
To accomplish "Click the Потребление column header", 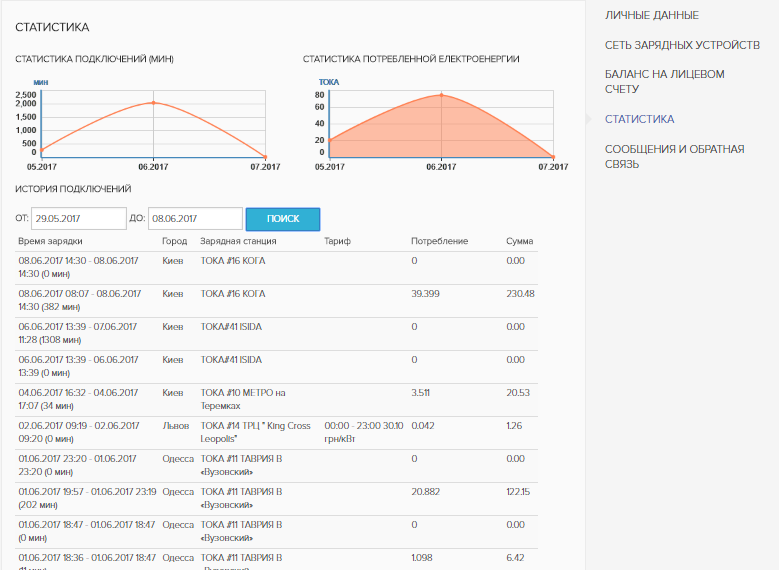I will (439, 241).
